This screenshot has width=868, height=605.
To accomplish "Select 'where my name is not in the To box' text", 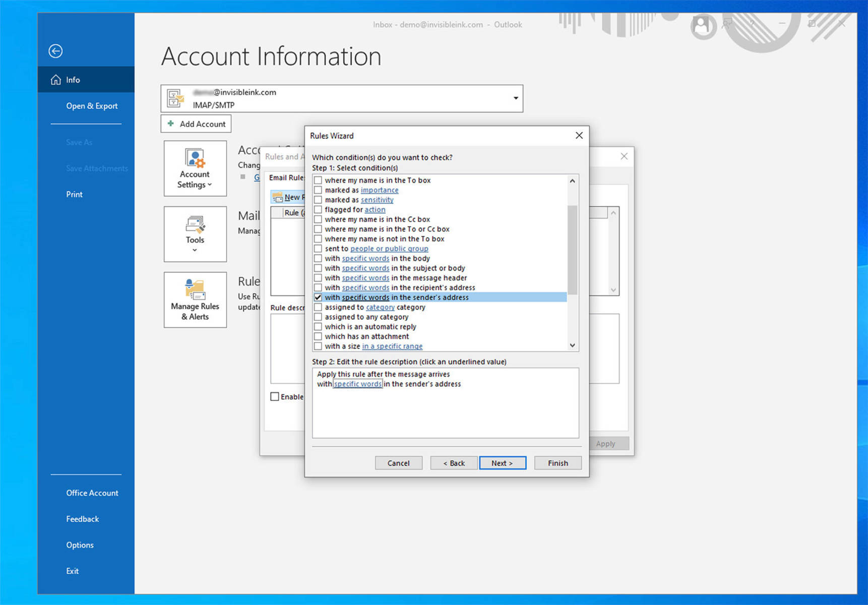I will click(385, 239).
